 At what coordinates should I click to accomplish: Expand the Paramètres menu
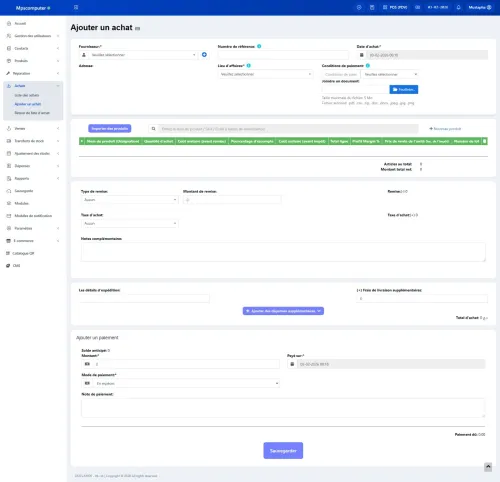click(32, 228)
